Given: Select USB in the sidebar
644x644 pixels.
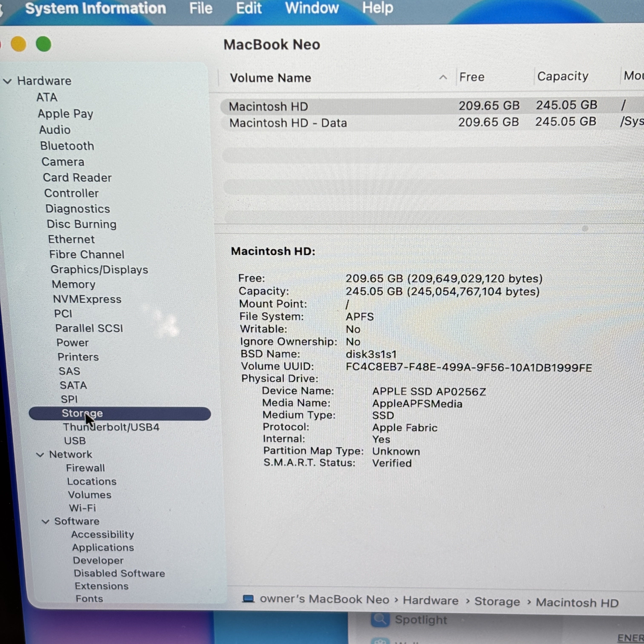Looking at the screenshot, I should pyautogui.click(x=75, y=441).
